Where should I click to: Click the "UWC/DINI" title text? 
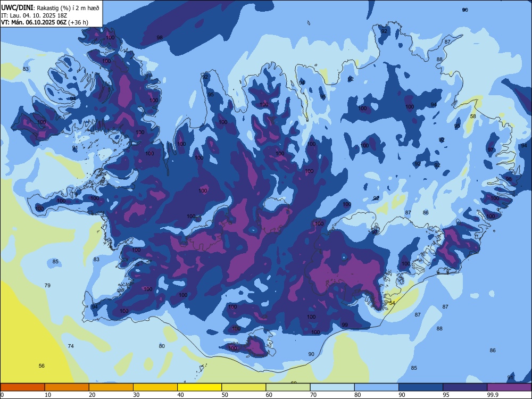click(x=17, y=8)
